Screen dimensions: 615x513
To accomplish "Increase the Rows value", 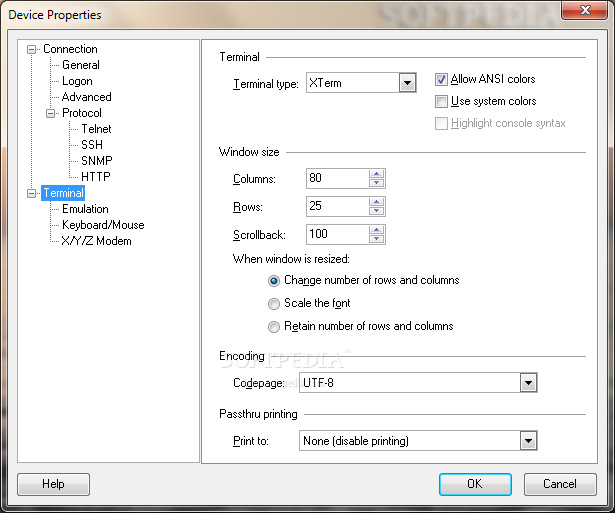I will 377,202.
